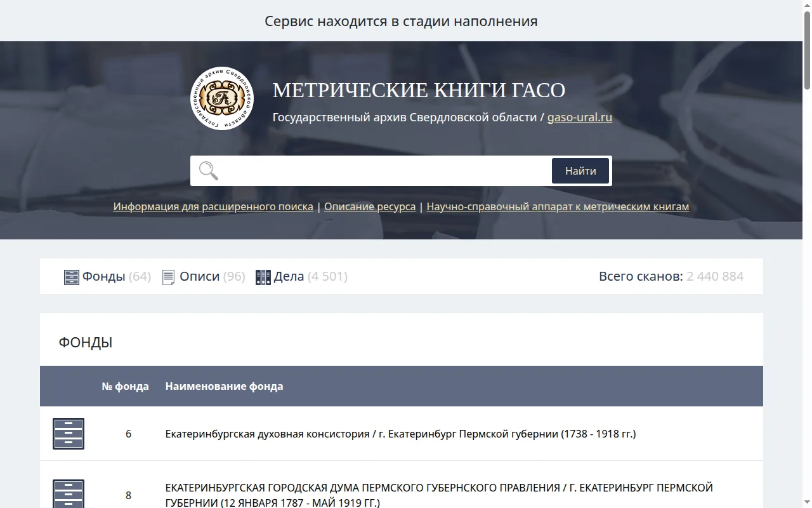
Task: Click fond number 8 cell
Action: pyautogui.click(x=128, y=495)
